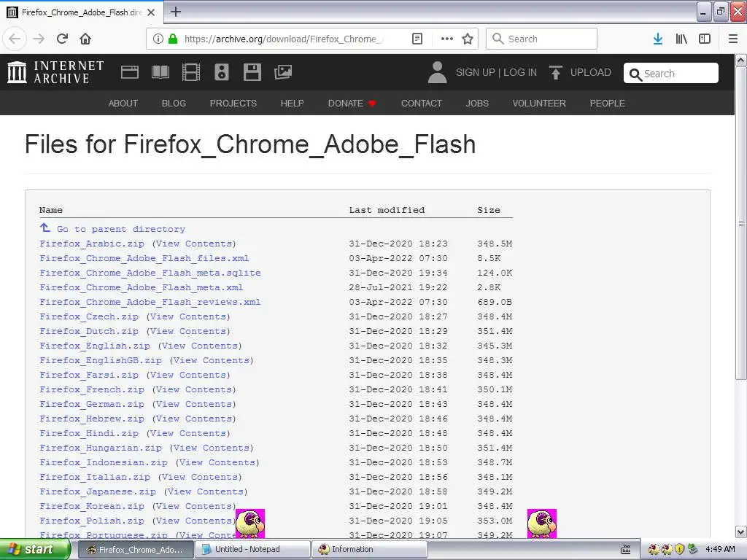
Task: Open the Web archive icon in header
Action: [x=130, y=72]
